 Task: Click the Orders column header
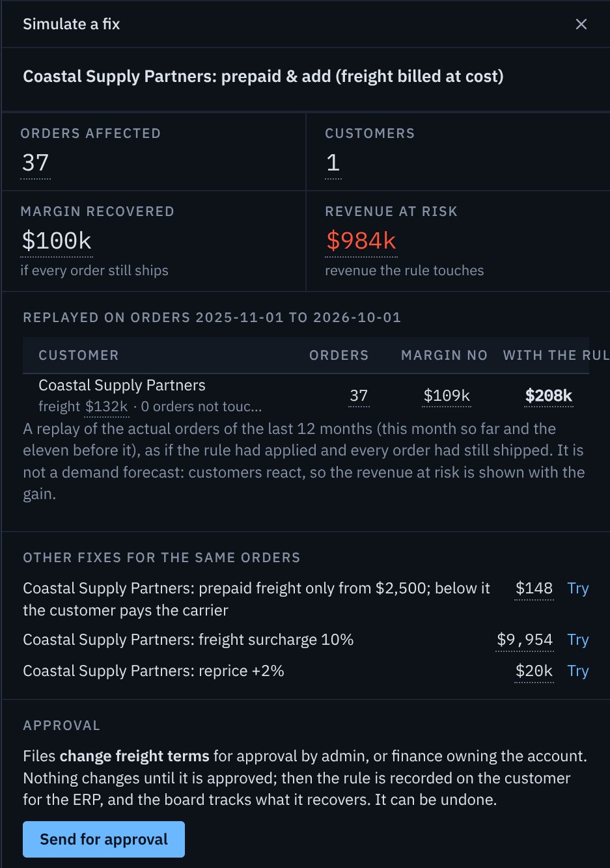point(339,355)
